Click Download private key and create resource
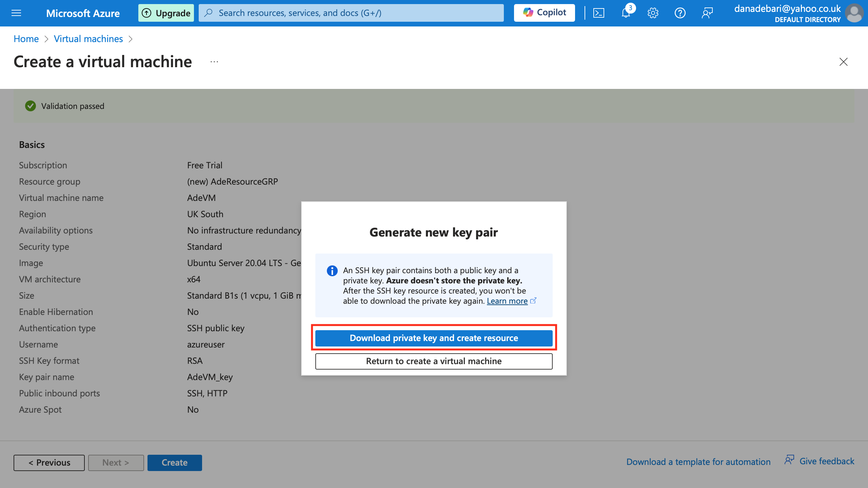Image resolution: width=868 pixels, height=488 pixels. point(434,338)
